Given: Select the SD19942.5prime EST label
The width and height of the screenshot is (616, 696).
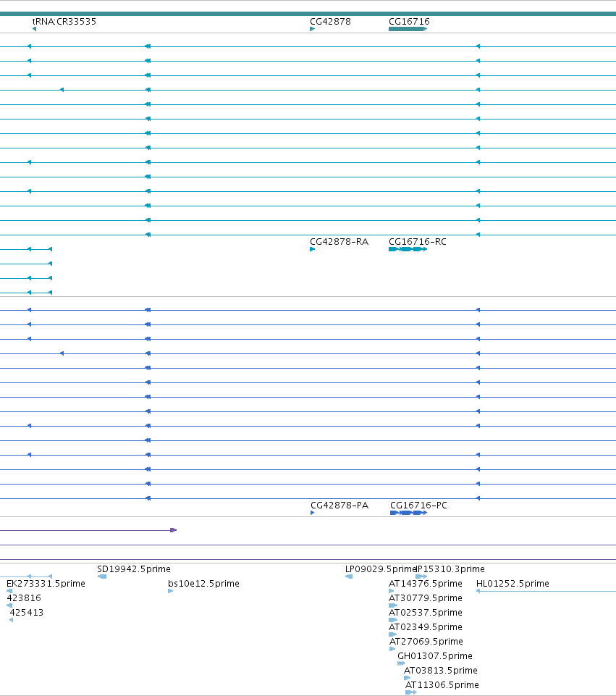Looking at the screenshot, I should (134, 569).
